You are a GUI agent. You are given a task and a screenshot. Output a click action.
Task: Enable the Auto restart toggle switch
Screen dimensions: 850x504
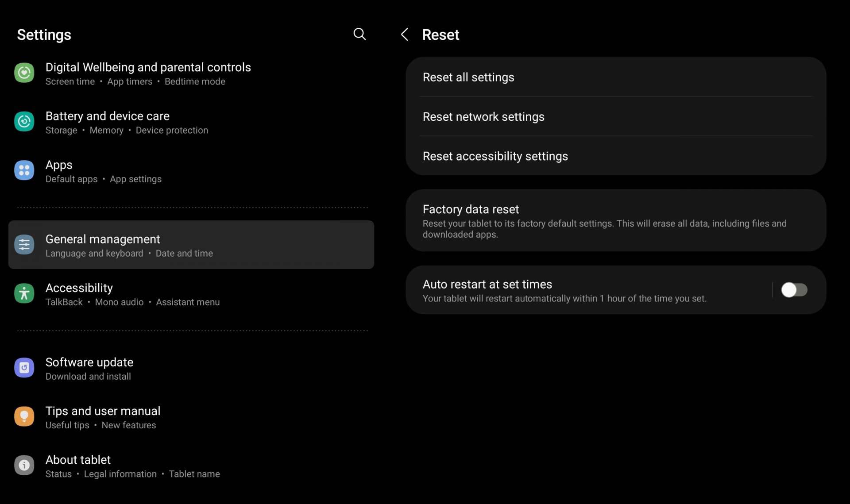coord(794,290)
